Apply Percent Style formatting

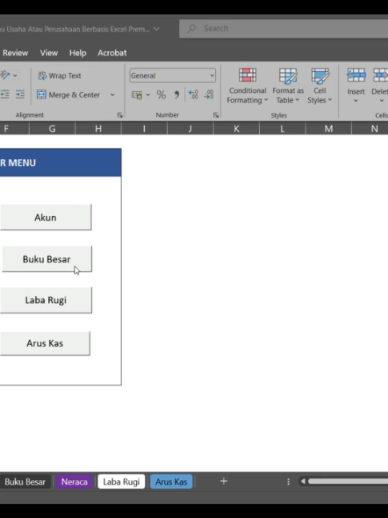coord(161,95)
